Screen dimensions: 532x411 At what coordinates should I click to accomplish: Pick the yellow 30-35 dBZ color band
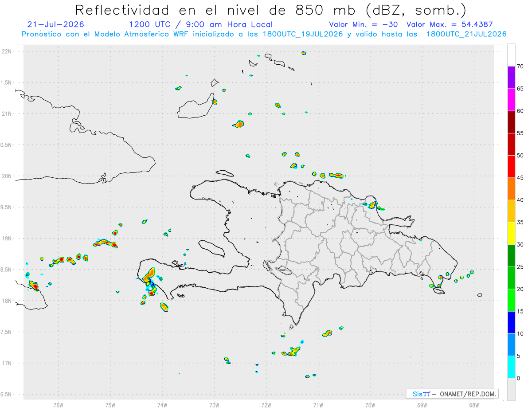click(x=511, y=233)
